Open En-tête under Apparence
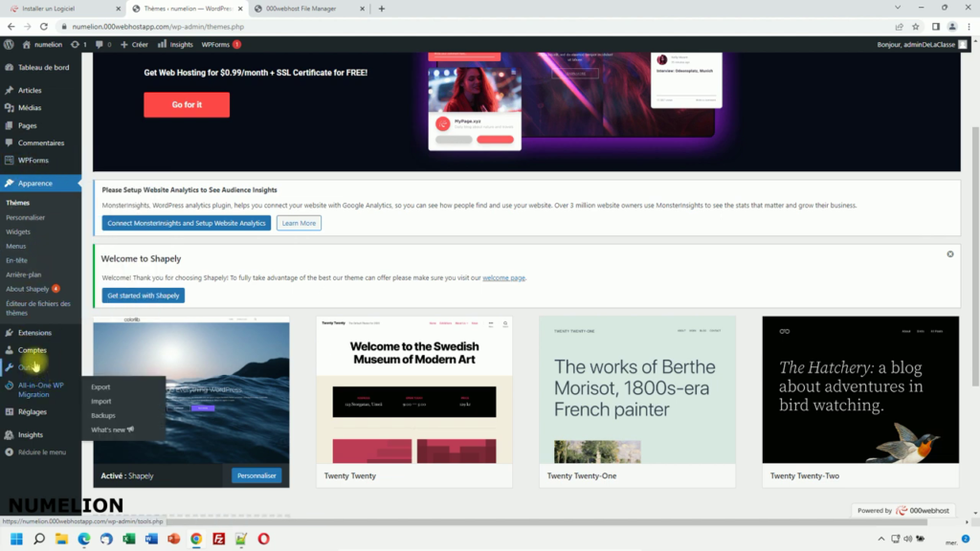The image size is (980, 551). [x=16, y=260]
